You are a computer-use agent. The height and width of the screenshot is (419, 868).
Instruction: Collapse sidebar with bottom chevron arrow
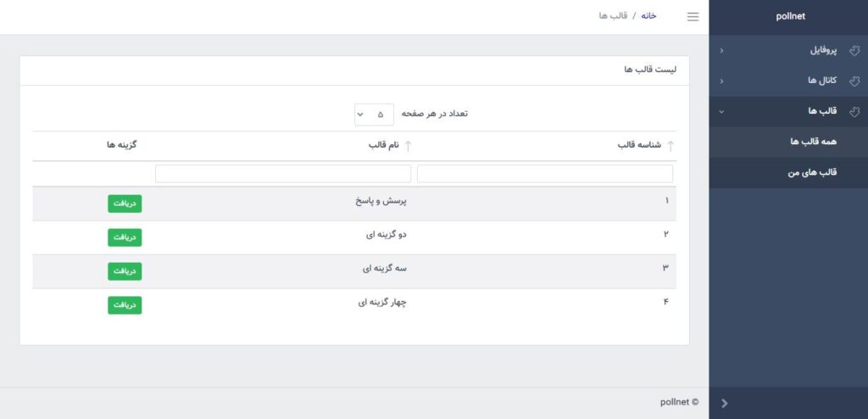[725, 404]
